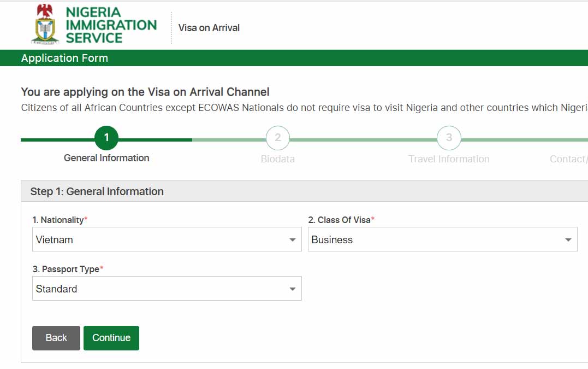
Task: Open the Class Of Visa dropdown
Action: coord(568,239)
